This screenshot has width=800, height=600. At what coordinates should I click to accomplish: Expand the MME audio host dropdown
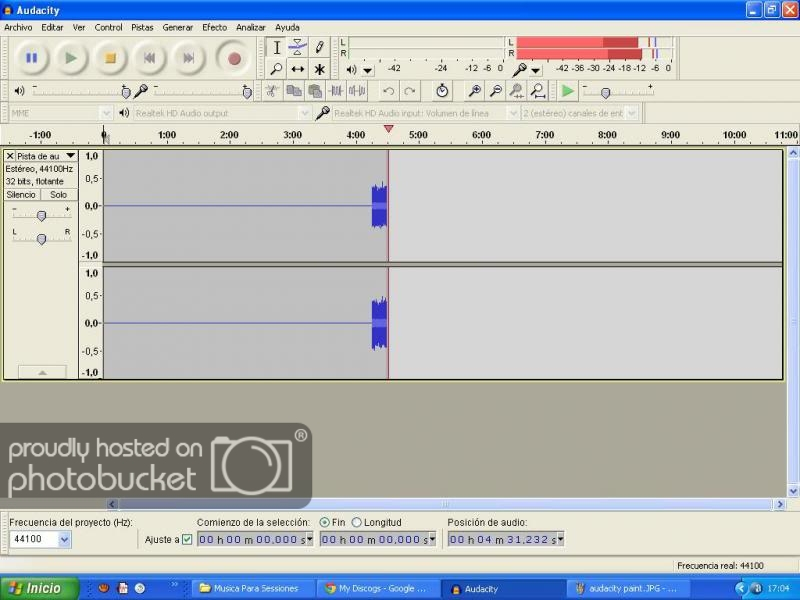pos(106,113)
